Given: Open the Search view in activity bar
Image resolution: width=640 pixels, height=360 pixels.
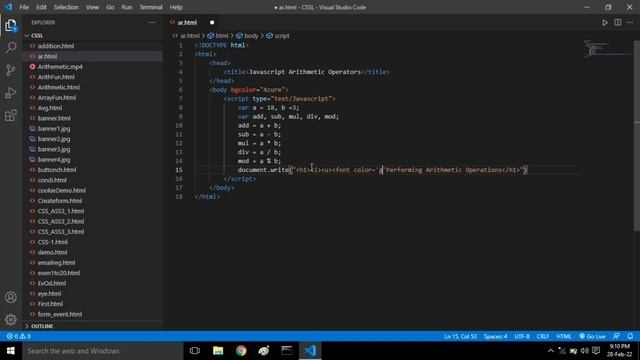Looking at the screenshot, I should pyautogui.click(x=11, y=48).
